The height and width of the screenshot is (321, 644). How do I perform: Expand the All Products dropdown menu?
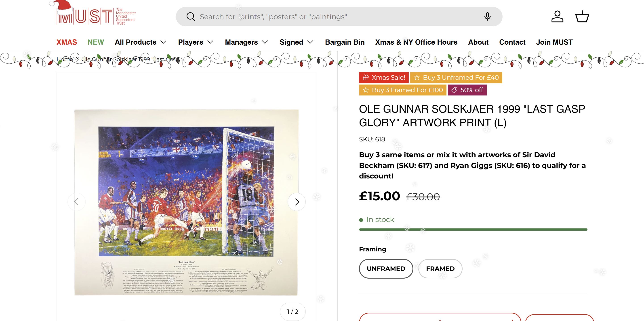coord(141,42)
